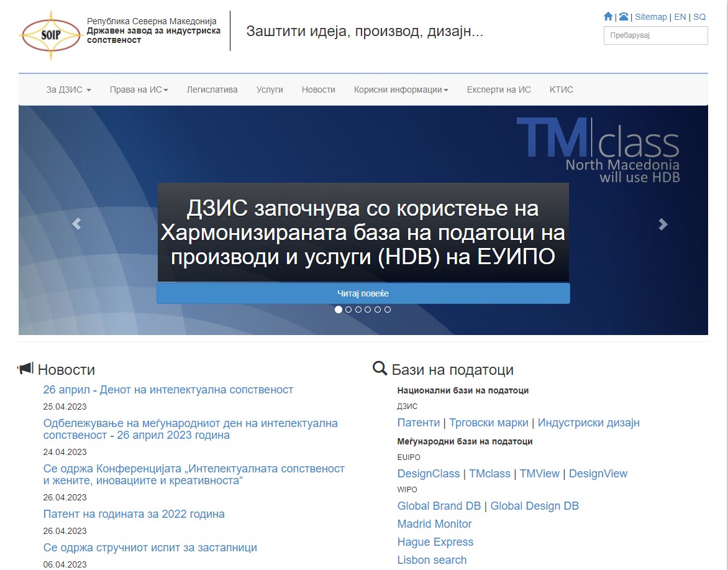Screen dimensions: 728x570
Task: Expand the Права на ИС dropdown
Action: [x=139, y=90]
